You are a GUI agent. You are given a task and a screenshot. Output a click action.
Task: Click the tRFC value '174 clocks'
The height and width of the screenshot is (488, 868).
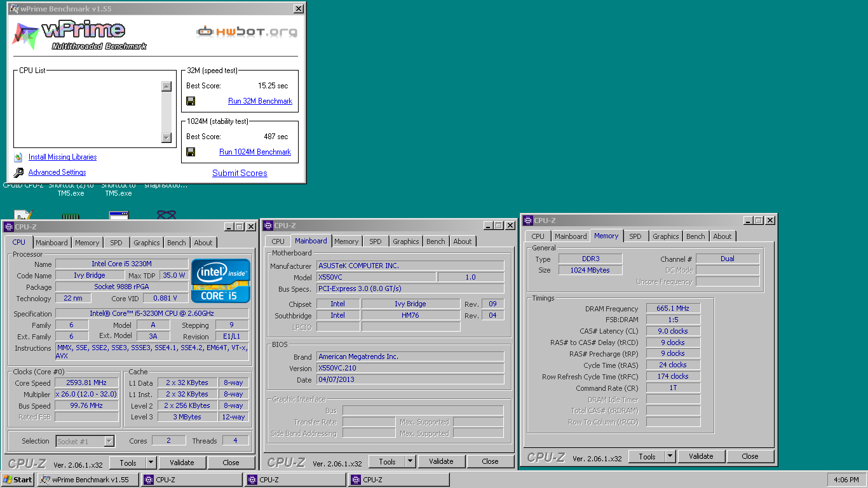point(673,376)
